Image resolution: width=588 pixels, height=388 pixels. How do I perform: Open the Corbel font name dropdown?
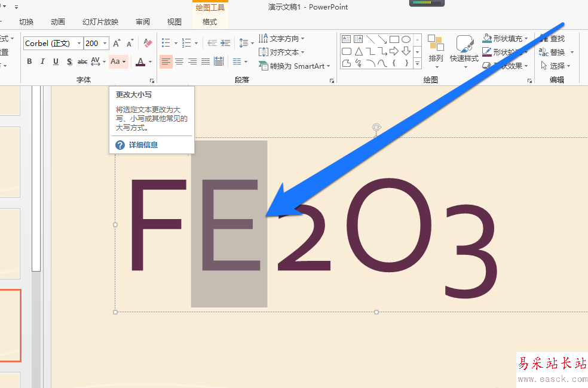79,44
